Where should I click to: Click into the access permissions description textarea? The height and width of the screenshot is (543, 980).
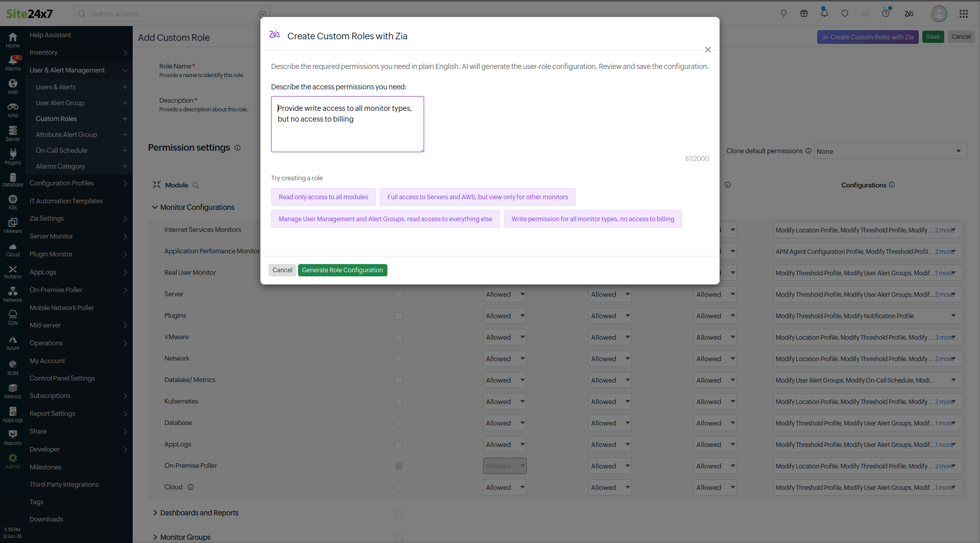pyautogui.click(x=348, y=124)
